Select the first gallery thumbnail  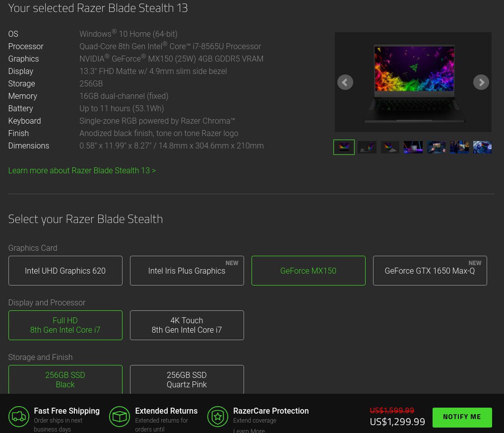tap(344, 147)
